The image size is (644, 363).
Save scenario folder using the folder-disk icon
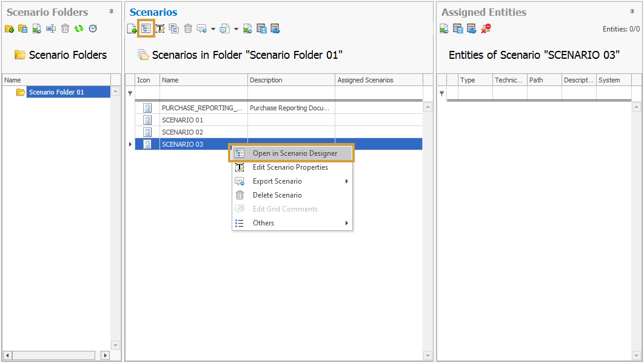point(23,28)
